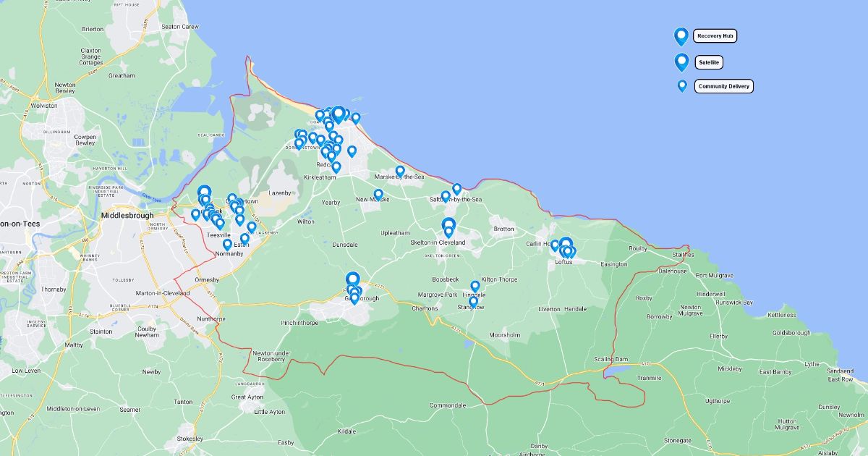Select the pin directly above Kirkleatham
Viewport: 868px width, 456px height.
tap(336, 167)
